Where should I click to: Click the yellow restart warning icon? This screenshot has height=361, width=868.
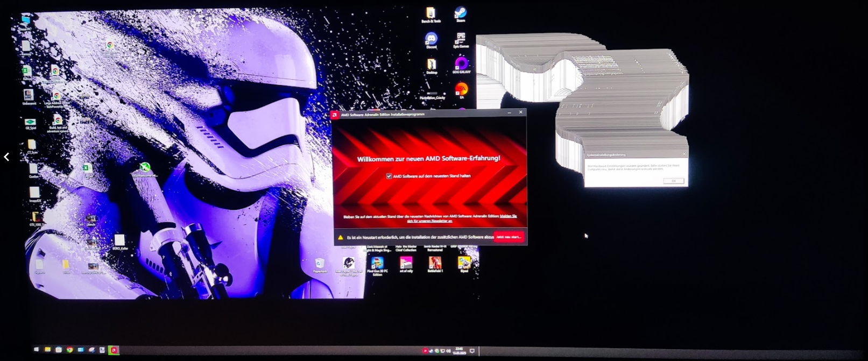[x=340, y=237]
